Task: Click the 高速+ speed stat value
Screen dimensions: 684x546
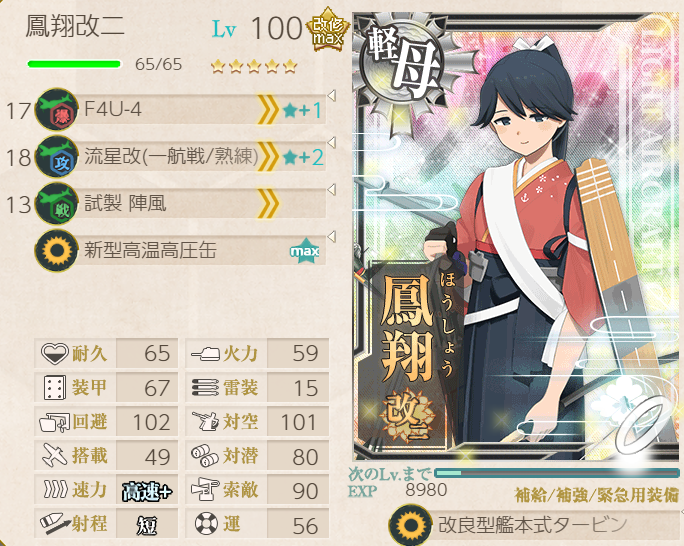Action: pyautogui.click(x=147, y=491)
